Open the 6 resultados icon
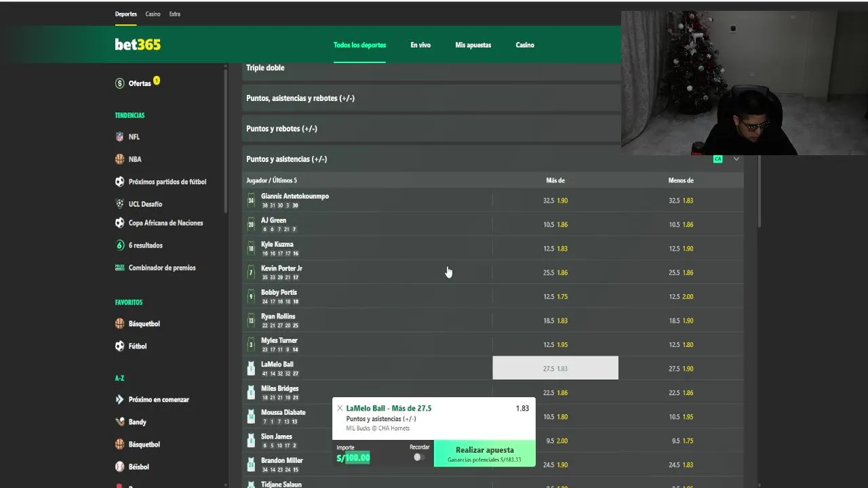 (x=120, y=245)
